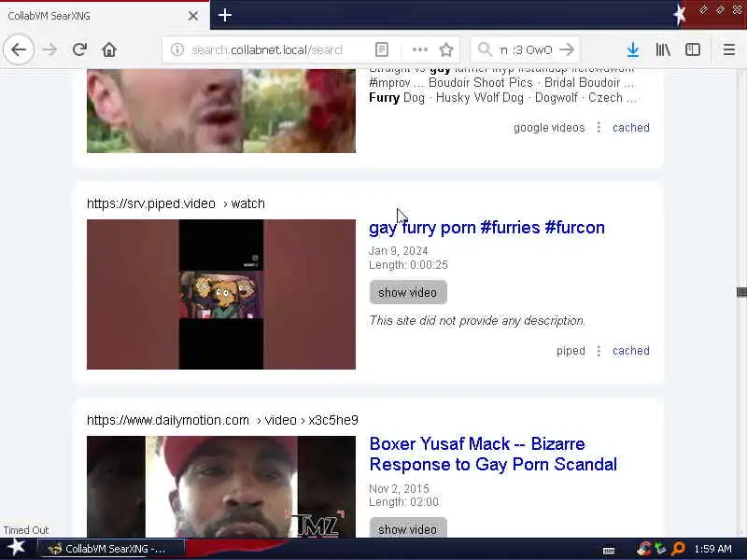Click the 'Nov 2, 2015' date text
This screenshot has width=747, height=560.
(399, 488)
